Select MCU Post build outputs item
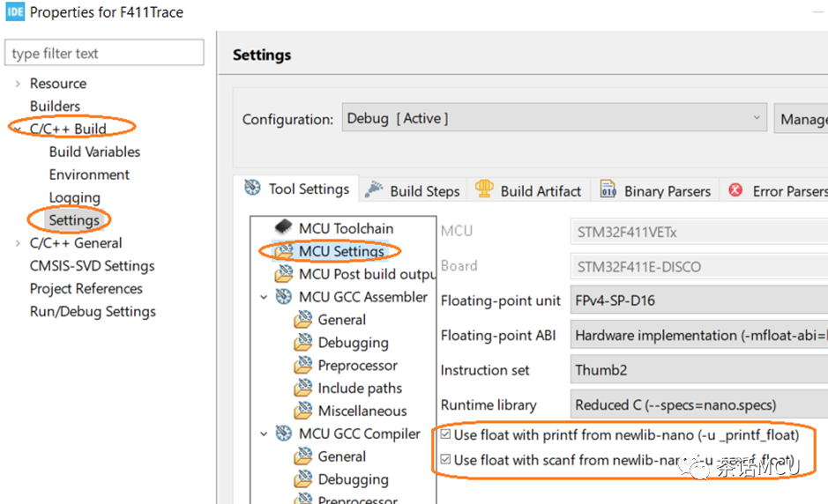Viewport: 828px width, 504px height. pos(367,274)
